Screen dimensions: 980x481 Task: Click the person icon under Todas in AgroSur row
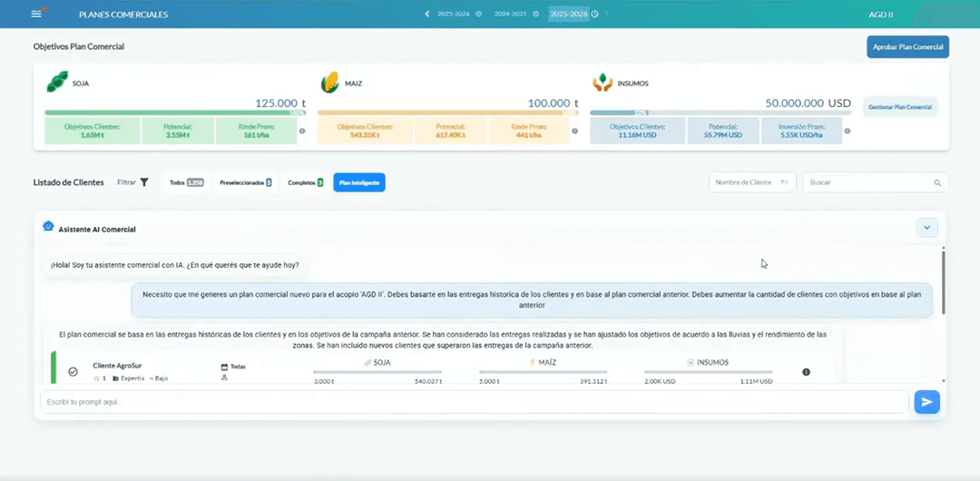pos(224,378)
